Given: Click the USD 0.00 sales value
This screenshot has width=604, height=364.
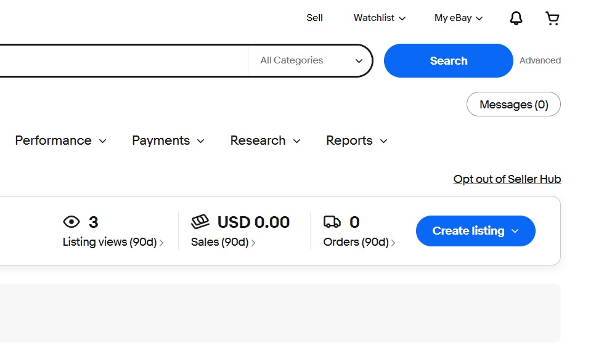Looking at the screenshot, I should [x=253, y=222].
